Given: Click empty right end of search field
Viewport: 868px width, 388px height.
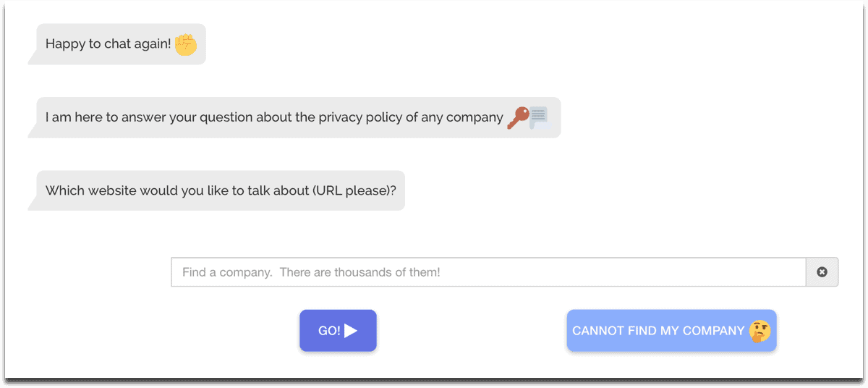Looking at the screenshot, I should [x=723, y=272].
